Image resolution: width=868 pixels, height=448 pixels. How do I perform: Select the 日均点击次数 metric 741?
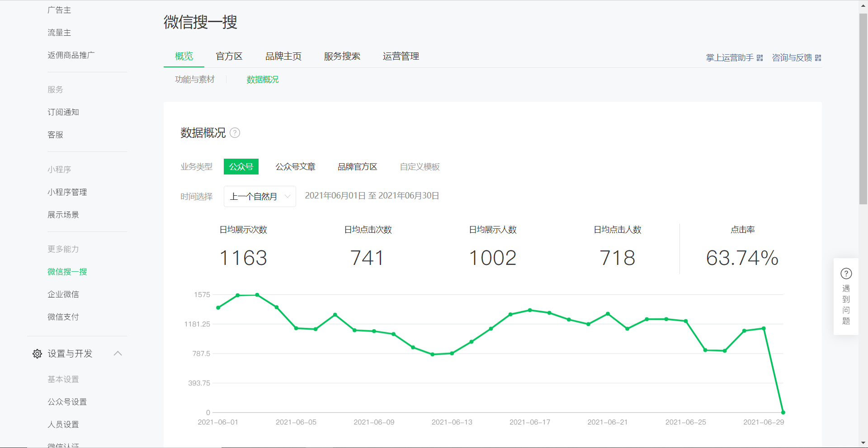coord(368,258)
